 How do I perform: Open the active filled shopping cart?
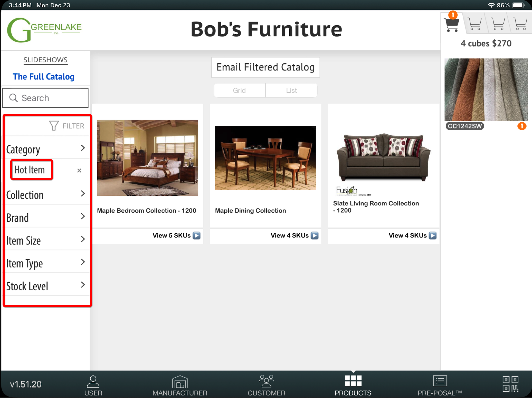coord(452,24)
